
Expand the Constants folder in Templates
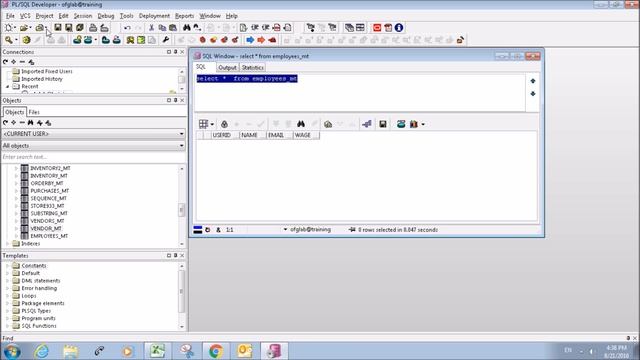7,266
